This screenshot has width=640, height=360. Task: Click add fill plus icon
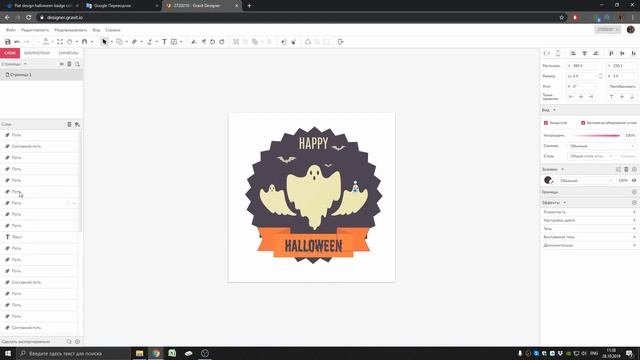coord(634,169)
